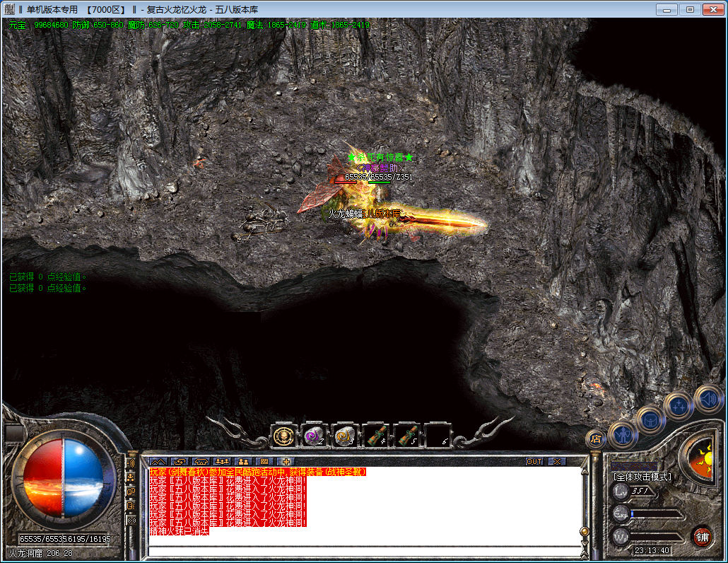Use the scroll item in belt slot 4

pos(375,436)
